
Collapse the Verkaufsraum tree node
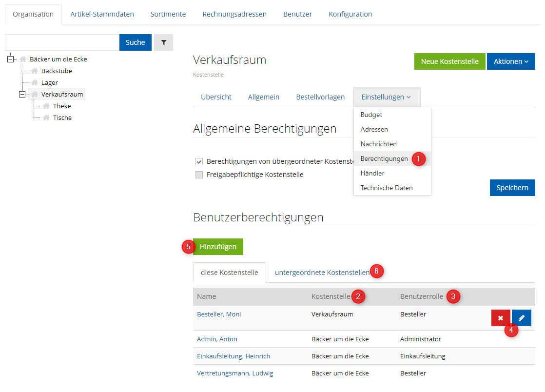tap(22, 95)
